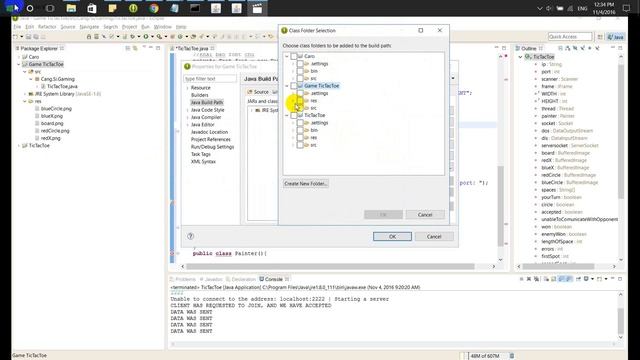Check the Game TicTacToe project checkbox

tap(294, 86)
